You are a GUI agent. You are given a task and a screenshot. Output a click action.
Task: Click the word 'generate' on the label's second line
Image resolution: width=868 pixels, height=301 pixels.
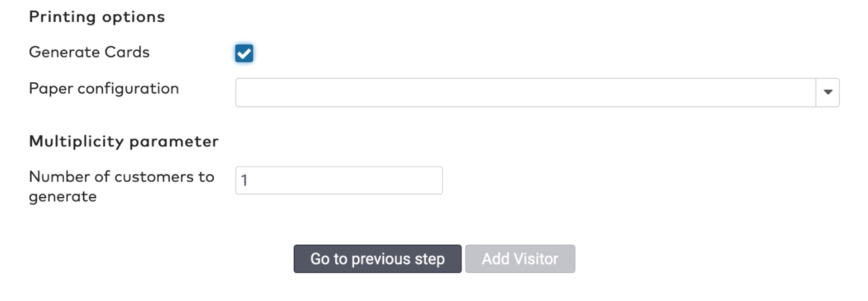[63, 196]
